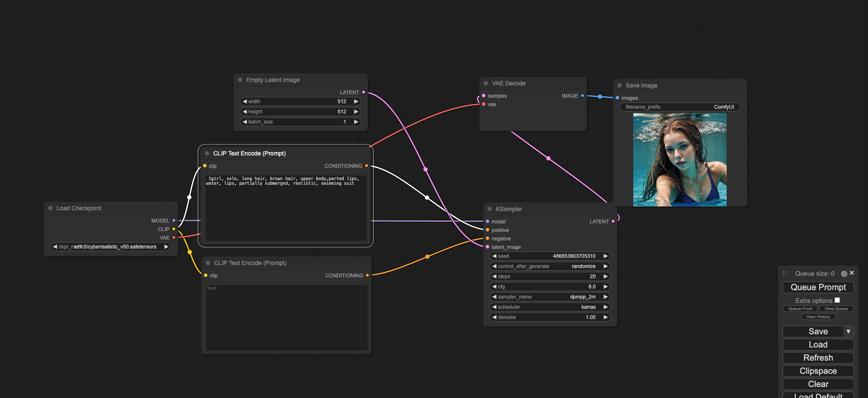Collapse the KSampler node via its dot
The height and width of the screenshot is (398, 868).
click(489, 209)
